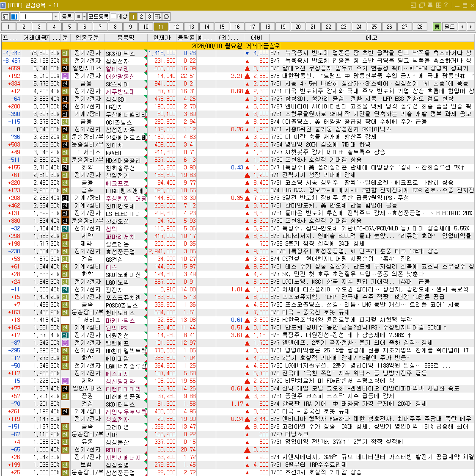Screen dimensions: 476x476
Task: Click the 신 badge in 레인보우로보틱스 row
Action: (x=65, y=411)
